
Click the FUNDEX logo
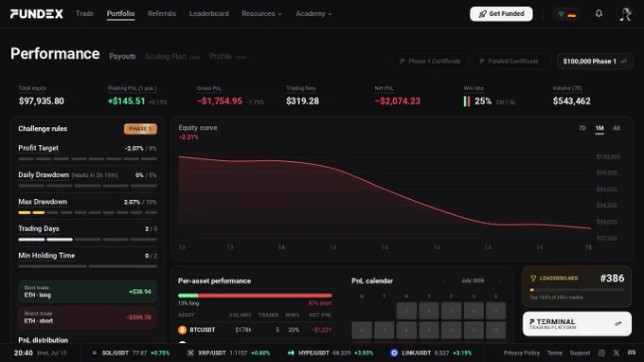pos(37,14)
